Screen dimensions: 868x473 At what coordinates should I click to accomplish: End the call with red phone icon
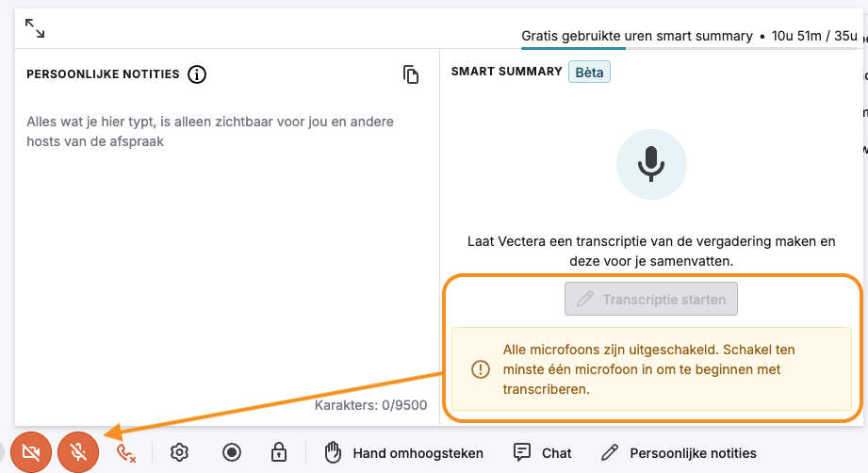coord(125,453)
